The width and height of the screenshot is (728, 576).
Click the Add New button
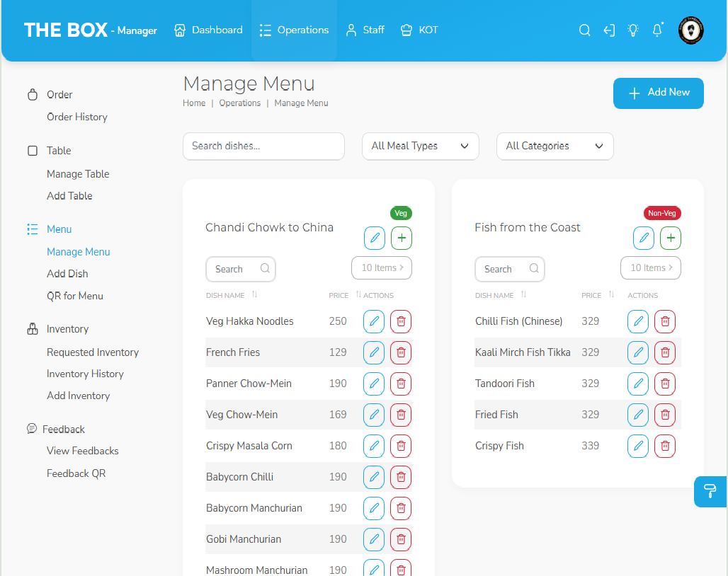(x=658, y=93)
